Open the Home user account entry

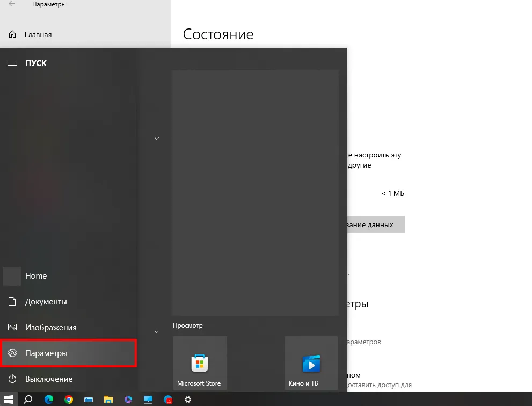click(69, 276)
